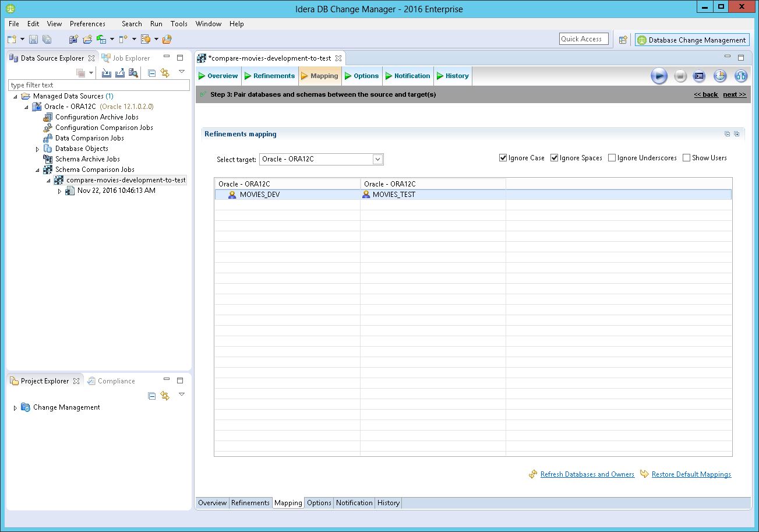The width and height of the screenshot is (759, 532).
Task: Click the green arrow job icon in toolbar
Action: point(101,39)
